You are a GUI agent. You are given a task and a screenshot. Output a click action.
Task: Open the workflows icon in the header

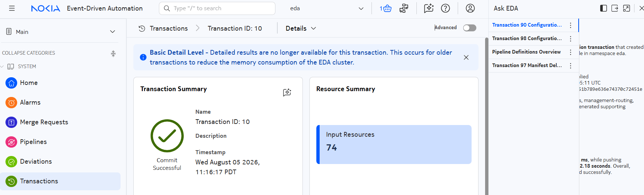click(404, 8)
